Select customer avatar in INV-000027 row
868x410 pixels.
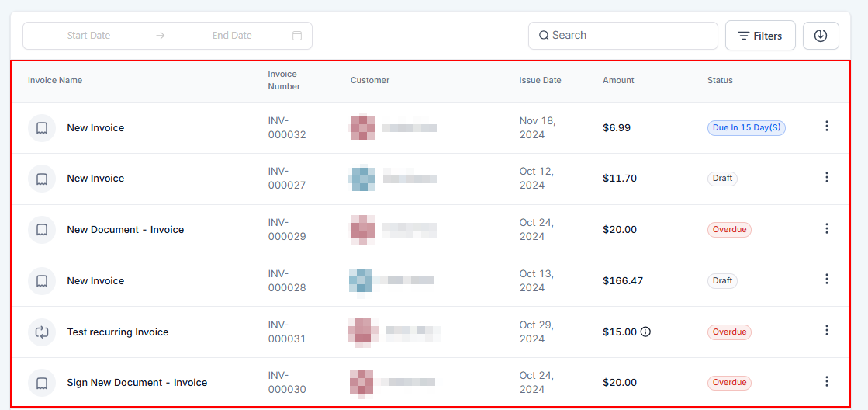pyautogui.click(x=362, y=179)
